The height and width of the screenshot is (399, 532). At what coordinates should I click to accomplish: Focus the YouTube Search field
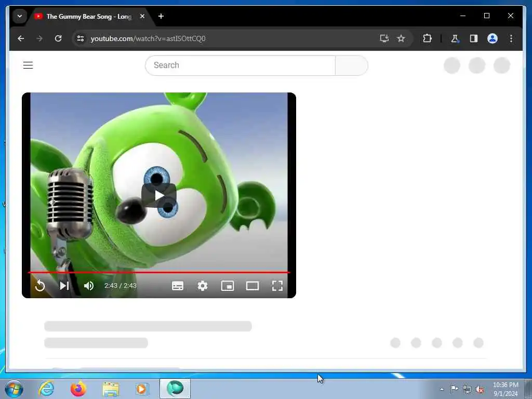coord(240,65)
